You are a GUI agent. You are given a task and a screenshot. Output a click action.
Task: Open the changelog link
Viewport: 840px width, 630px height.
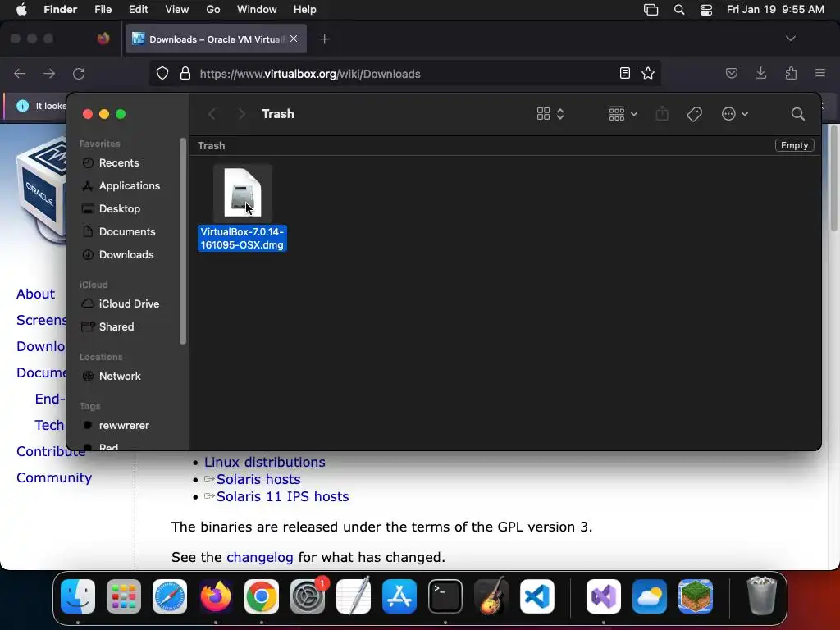coord(260,557)
